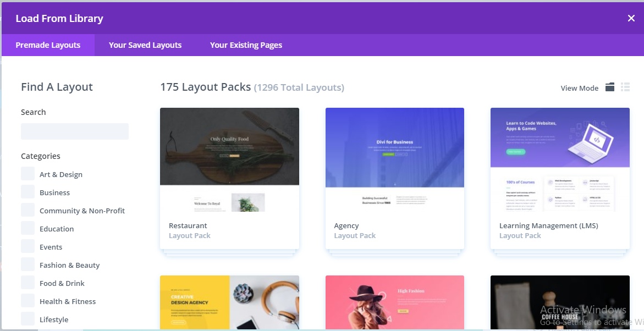The width and height of the screenshot is (644, 331).
Task: Check the Fashion & Beauty checkbox
Action: [x=28, y=264]
